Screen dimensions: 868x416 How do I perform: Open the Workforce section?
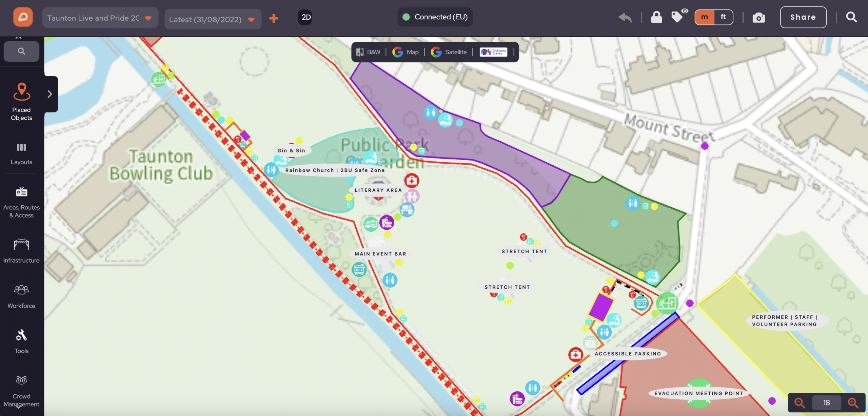(x=21, y=297)
